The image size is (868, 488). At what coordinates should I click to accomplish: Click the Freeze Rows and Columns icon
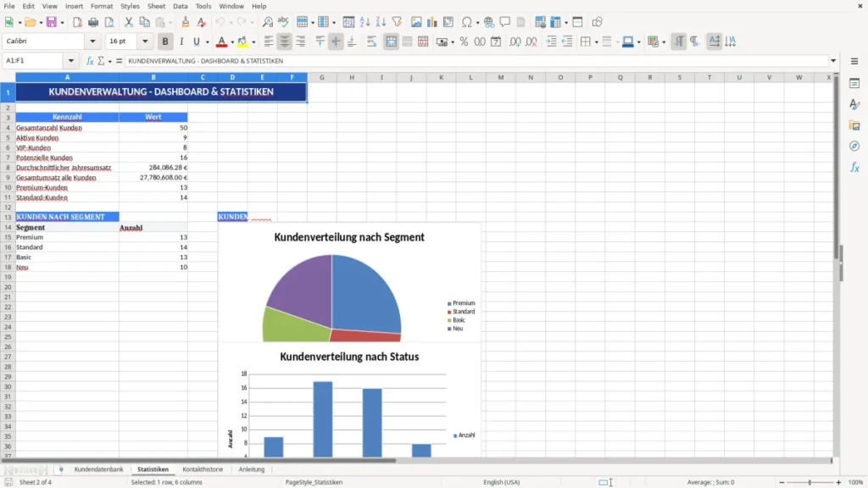[x=555, y=22]
